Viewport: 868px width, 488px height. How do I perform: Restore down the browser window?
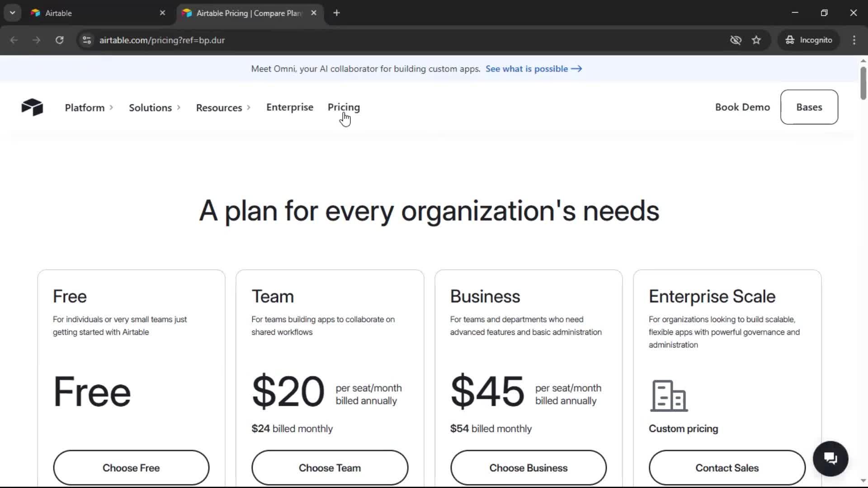824,13
